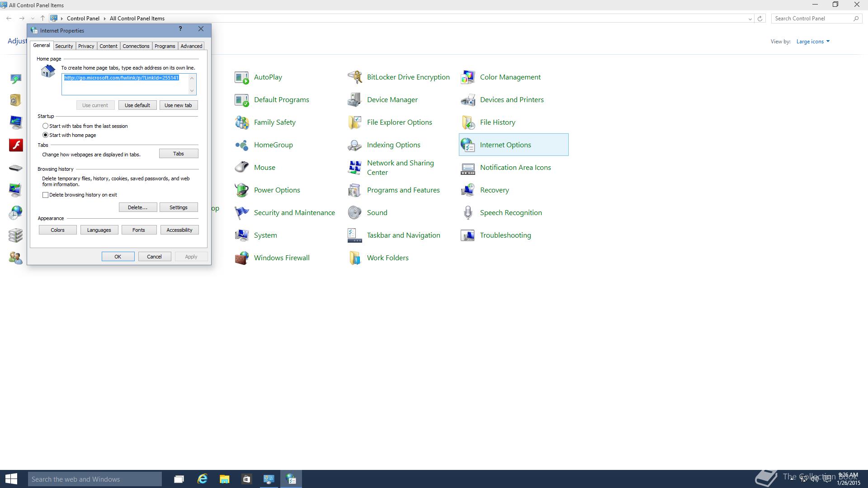Open Browsing history Settings button
The image size is (868, 488).
click(x=179, y=207)
